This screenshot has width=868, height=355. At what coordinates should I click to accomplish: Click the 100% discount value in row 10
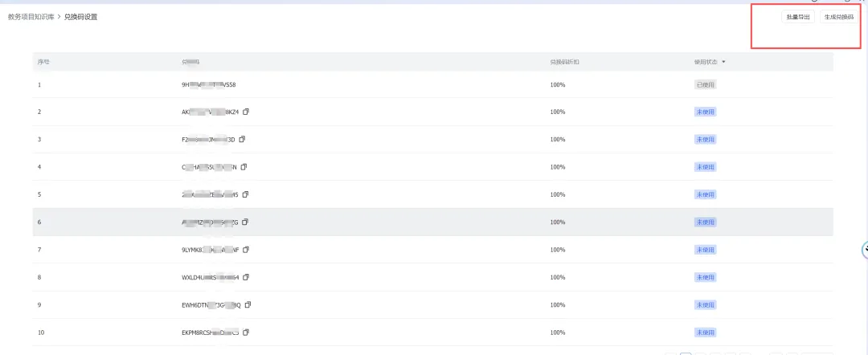point(558,332)
